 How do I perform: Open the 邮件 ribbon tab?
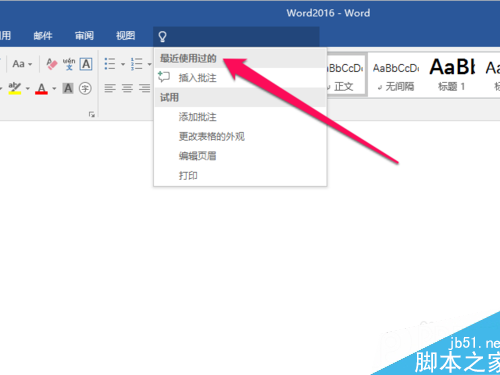coord(43,36)
